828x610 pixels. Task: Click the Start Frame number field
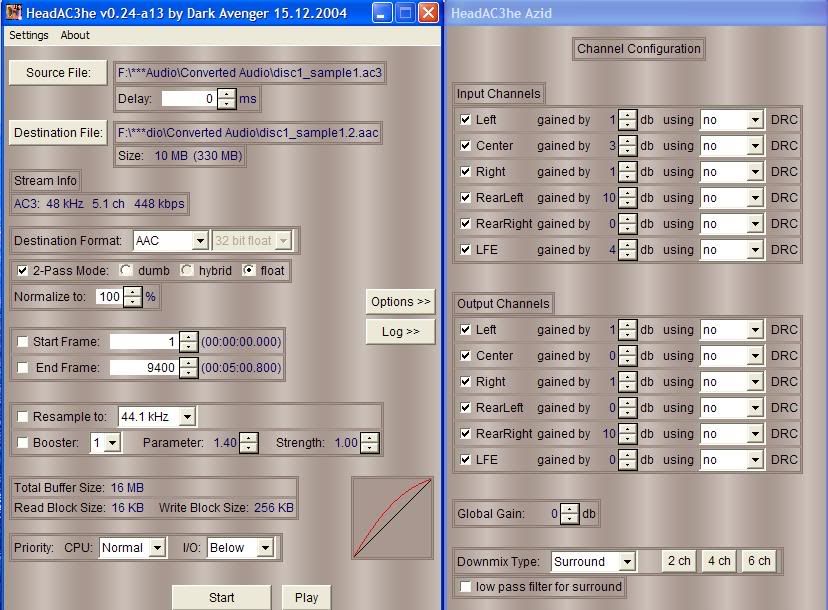pyautogui.click(x=144, y=342)
